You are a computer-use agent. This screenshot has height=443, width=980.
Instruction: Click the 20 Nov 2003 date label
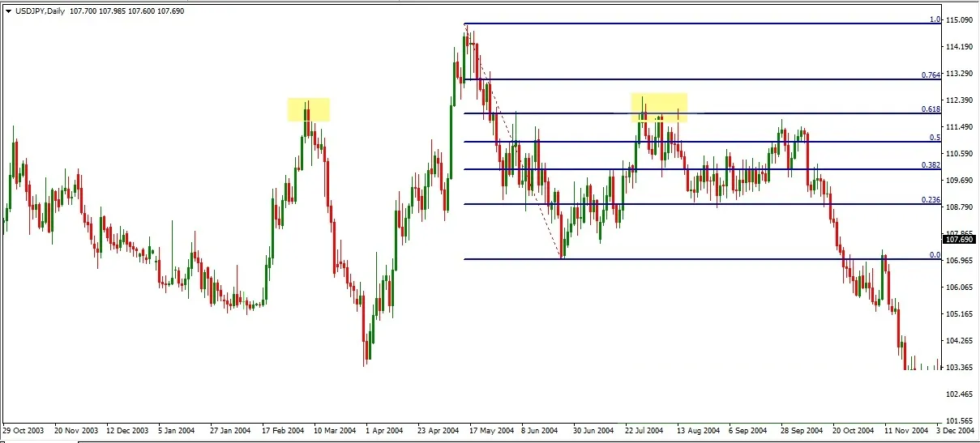point(76,431)
